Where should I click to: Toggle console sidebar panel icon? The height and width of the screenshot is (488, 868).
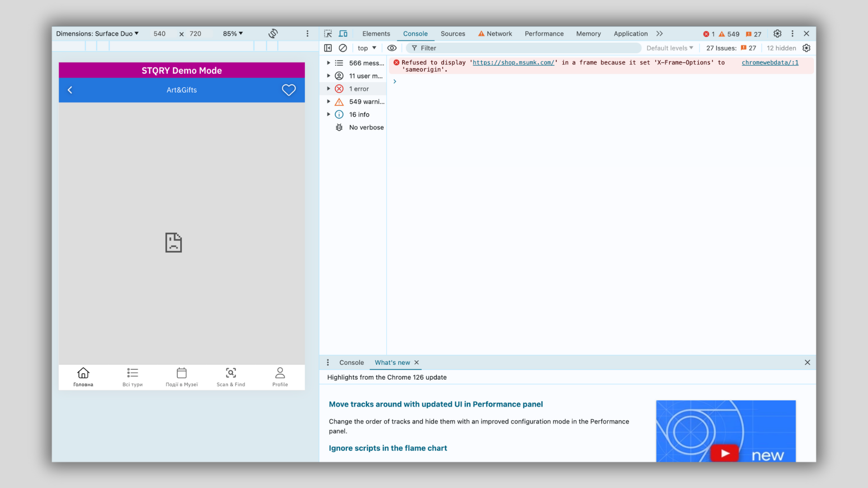point(328,48)
